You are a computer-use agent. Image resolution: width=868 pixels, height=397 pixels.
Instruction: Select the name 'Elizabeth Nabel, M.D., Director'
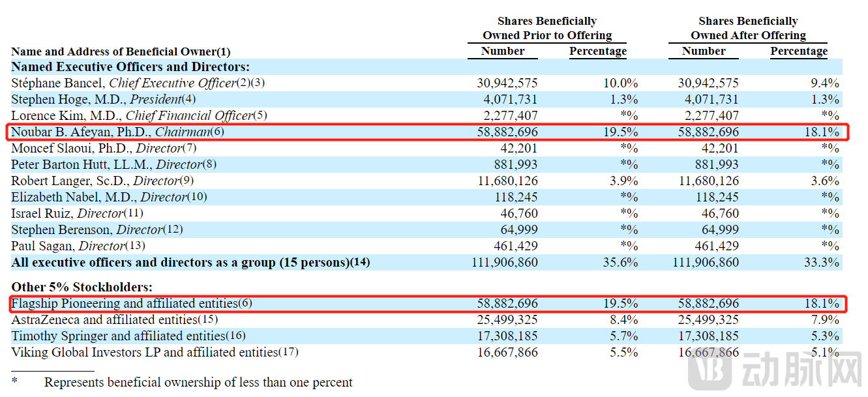click(100, 197)
